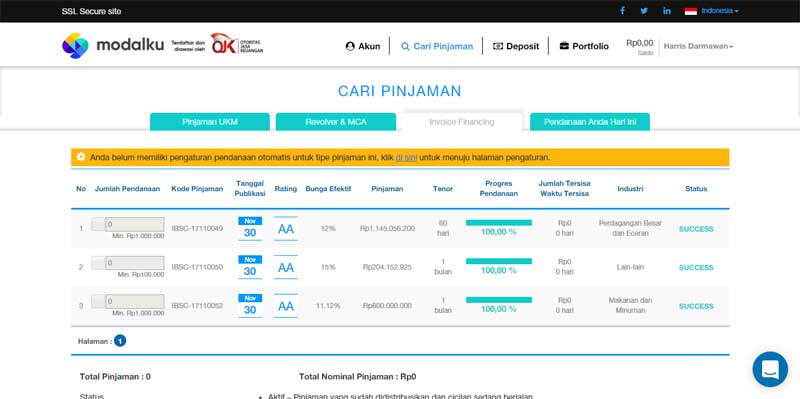
Task: Click the progress bar for IBSC-17110049
Action: [x=498, y=222]
